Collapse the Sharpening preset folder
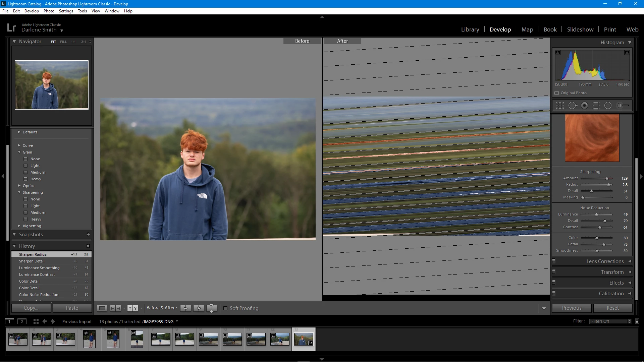The height and width of the screenshot is (362, 644). (19, 192)
